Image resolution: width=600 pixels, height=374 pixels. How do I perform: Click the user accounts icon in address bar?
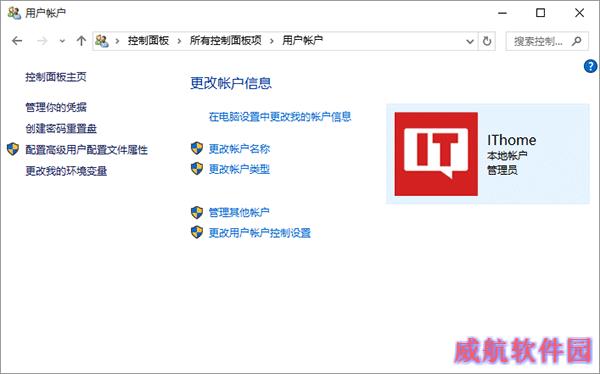click(102, 41)
